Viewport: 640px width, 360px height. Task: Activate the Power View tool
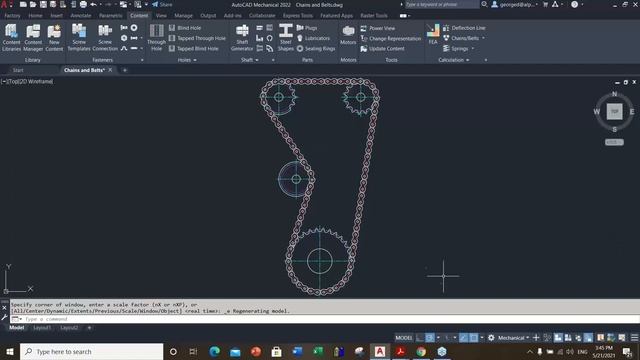(x=378, y=28)
